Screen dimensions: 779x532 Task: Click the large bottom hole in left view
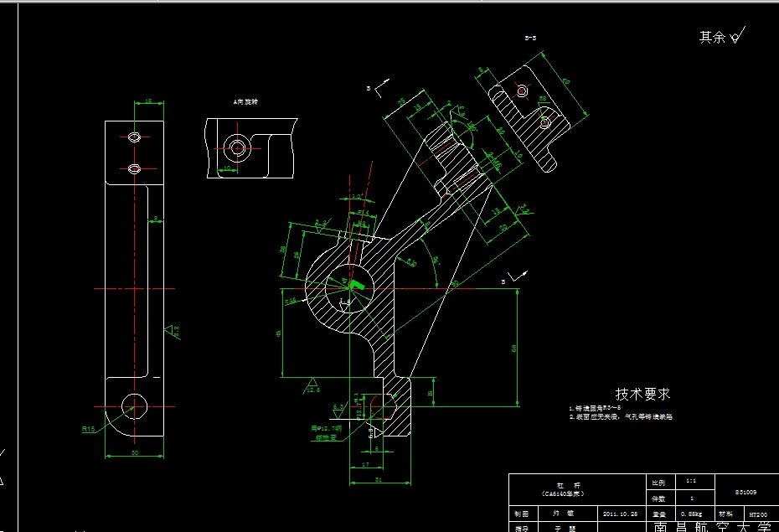point(134,406)
